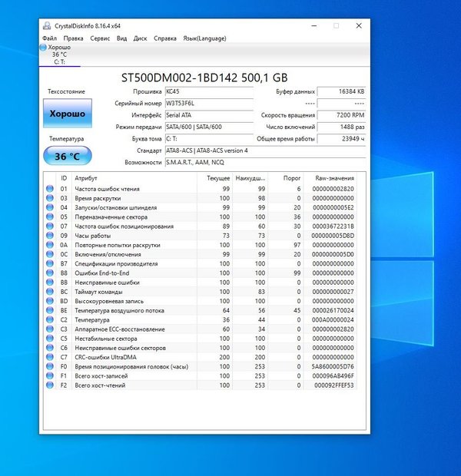Open the Справка menu

[165, 38]
